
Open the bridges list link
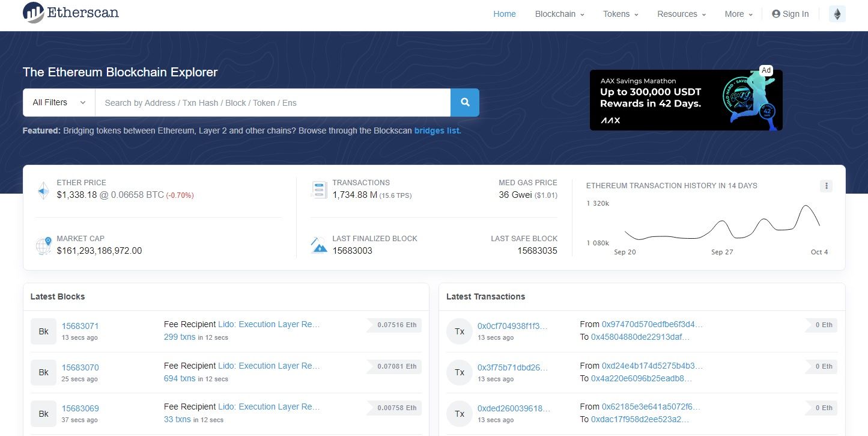click(437, 130)
